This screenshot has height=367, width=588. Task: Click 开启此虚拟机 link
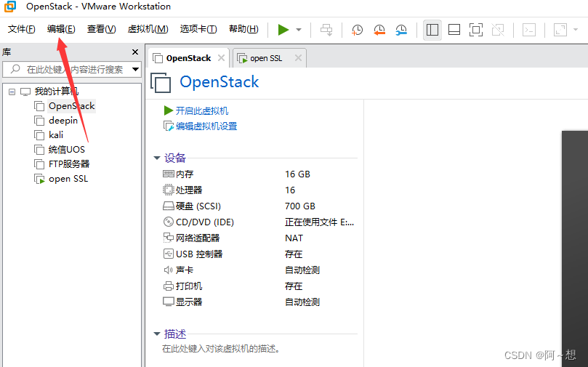coord(202,111)
